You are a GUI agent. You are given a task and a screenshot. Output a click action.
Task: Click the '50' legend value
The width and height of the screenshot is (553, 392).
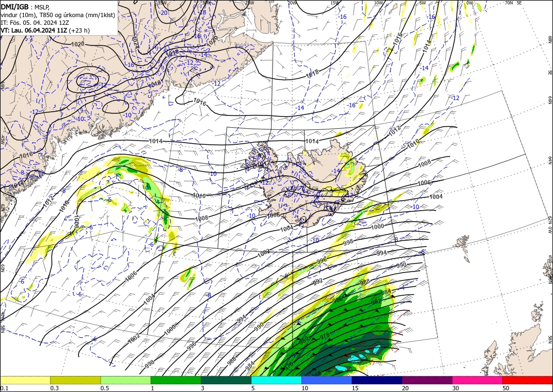506,388
